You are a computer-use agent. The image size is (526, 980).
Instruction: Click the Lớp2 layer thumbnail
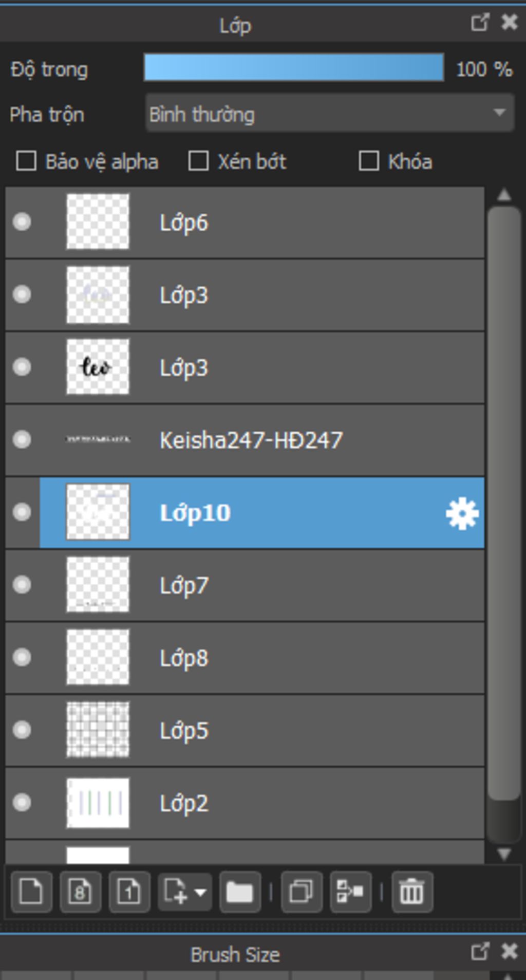point(98,803)
